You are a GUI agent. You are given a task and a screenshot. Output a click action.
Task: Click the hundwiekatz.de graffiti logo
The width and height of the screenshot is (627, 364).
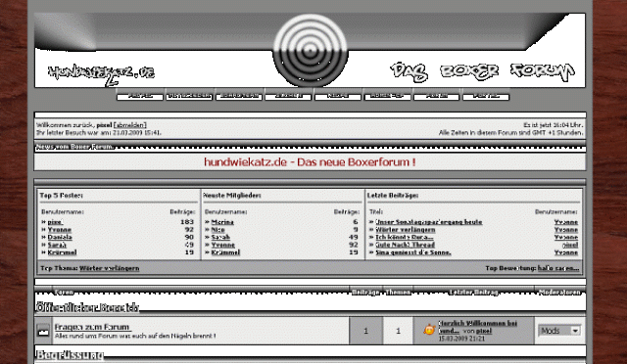tap(102, 74)
